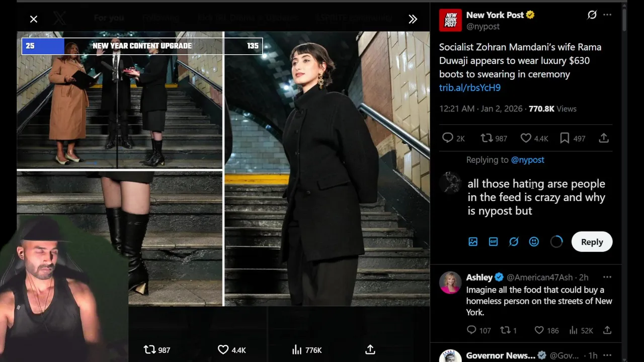Open more options on the New York Post tweet
644x362 pixels.
click(607, 15)
